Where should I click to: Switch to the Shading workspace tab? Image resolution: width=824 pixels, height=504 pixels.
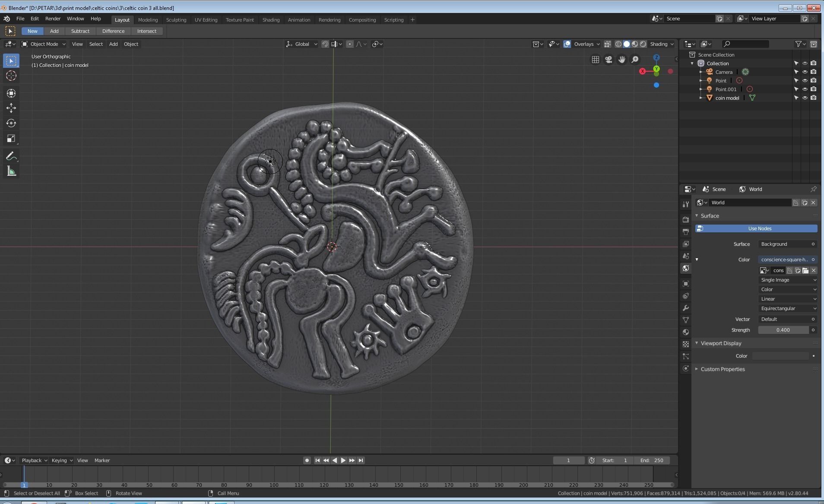click(271, 20)
